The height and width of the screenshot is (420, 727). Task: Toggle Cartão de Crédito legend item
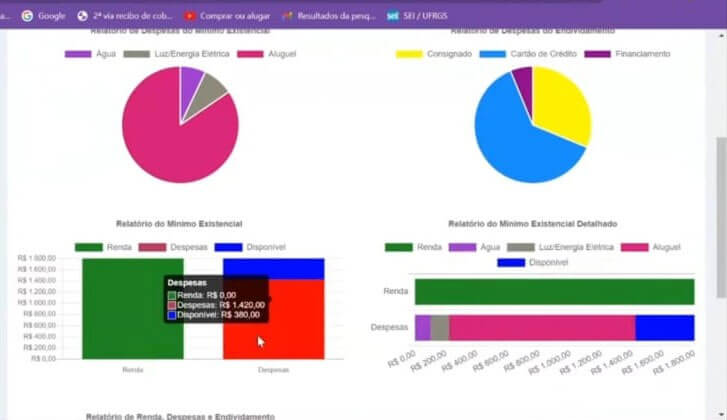pos(528,54)
